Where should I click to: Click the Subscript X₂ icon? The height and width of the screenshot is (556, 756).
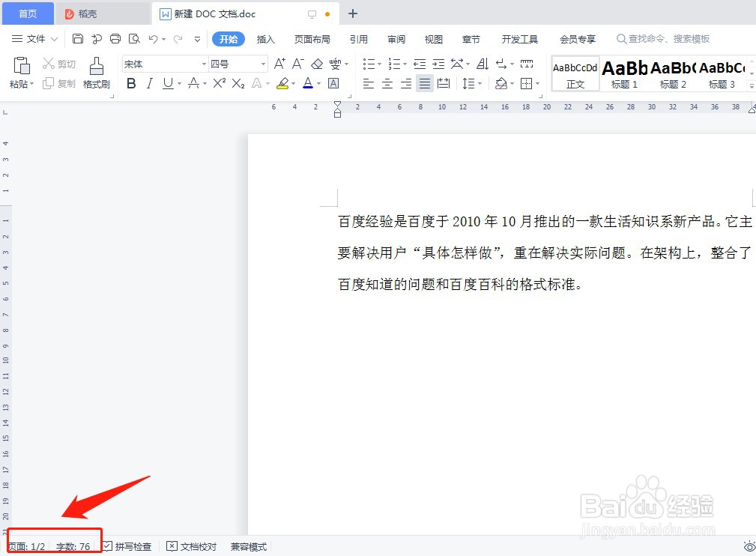[238, 84]
